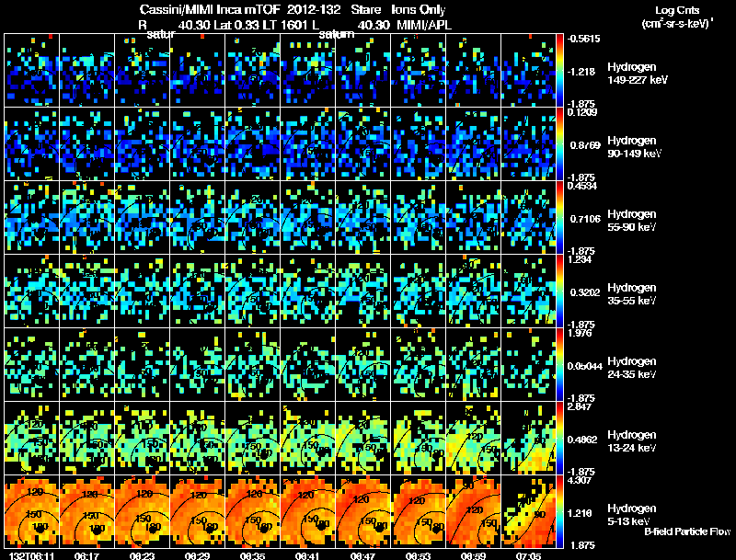Screen dimensions: 736x560
Task: Select the 'Hydrogen 90-149 keV' row label
Action: (634, 147)
